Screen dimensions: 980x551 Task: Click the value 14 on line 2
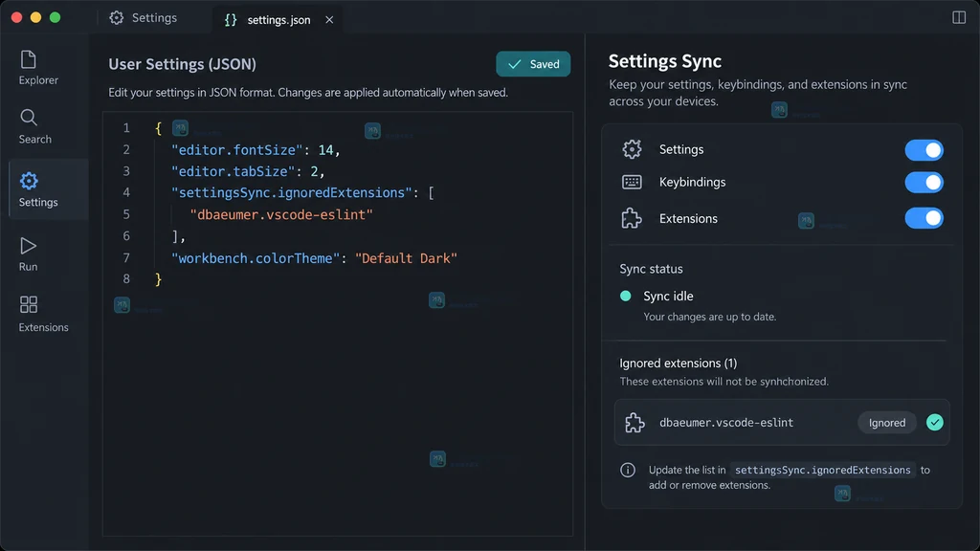[x=325, y=150]
